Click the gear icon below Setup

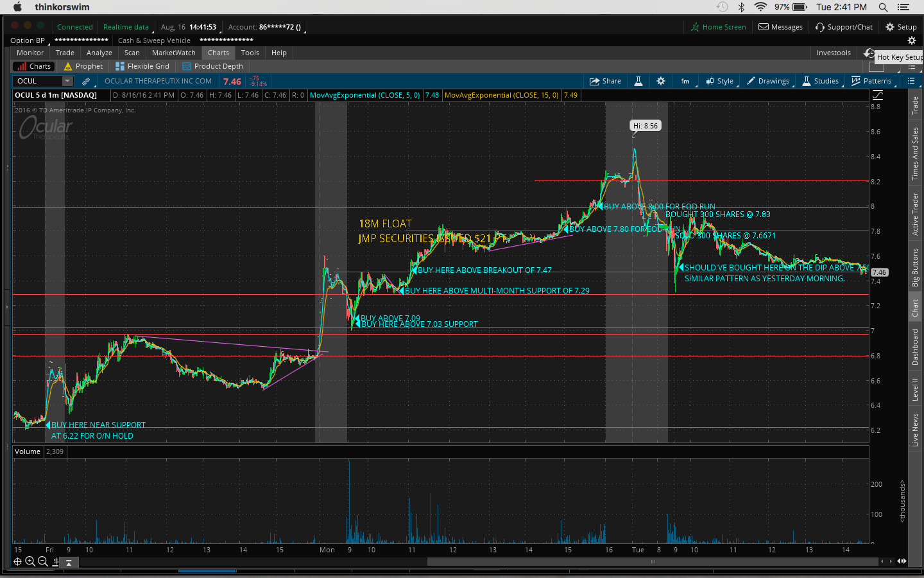911,40
